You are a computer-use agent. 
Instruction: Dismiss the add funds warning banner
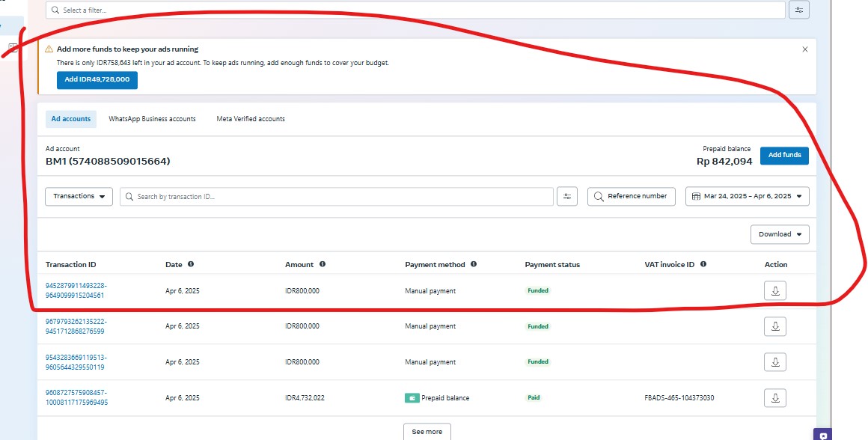click(805, 49)
